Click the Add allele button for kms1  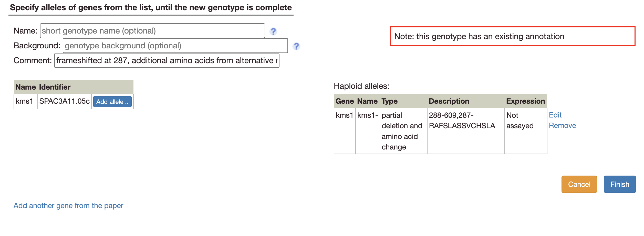[x=112, y=101]
